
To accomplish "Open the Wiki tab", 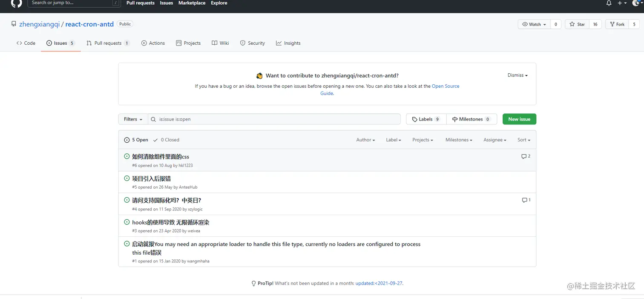I will coord(220,43).
